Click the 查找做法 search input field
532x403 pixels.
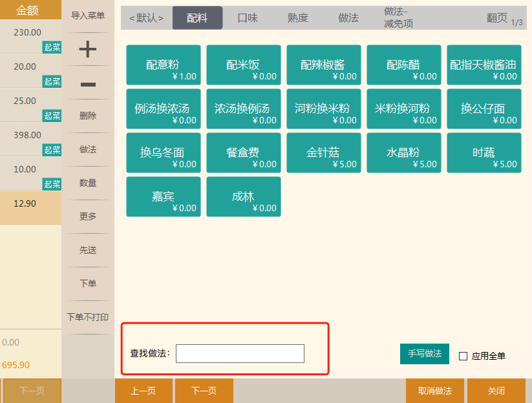point(240,354)
